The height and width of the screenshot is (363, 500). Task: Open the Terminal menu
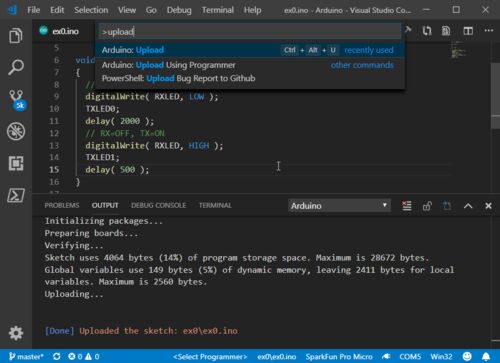218,10
